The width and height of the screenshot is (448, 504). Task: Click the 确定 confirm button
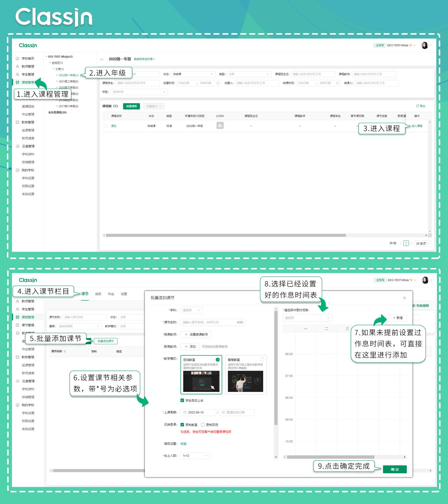(395, 469)
